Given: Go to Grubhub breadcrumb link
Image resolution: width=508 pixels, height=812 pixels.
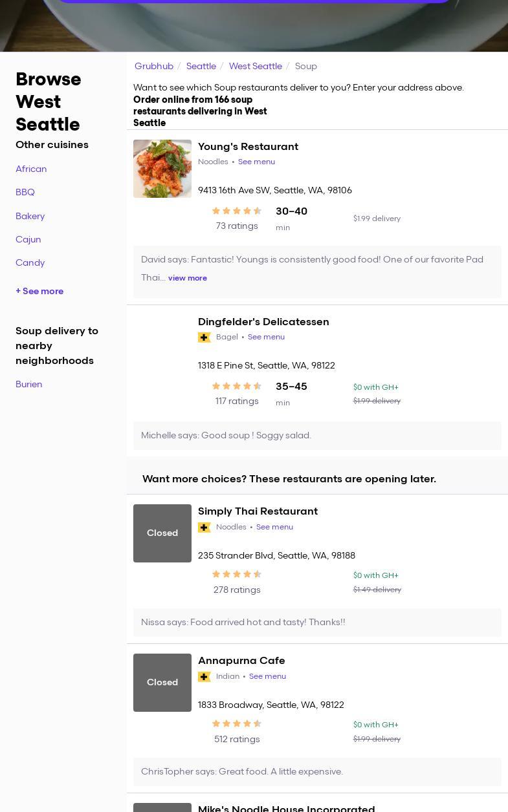Looking at the screenshot, I should coord(154,66).
